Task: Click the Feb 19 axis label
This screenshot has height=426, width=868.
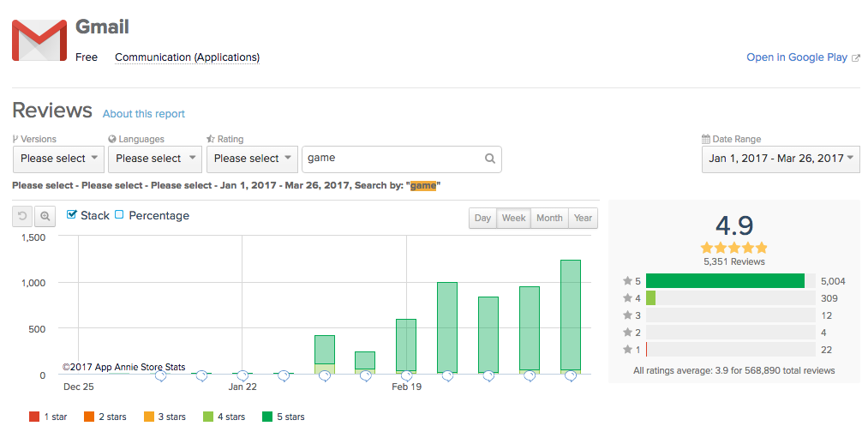Action: tap(406, 387)
